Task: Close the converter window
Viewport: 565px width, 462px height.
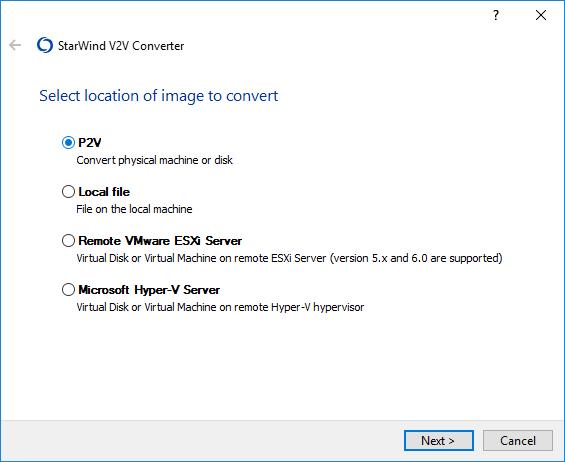Action: click(x=541, y=15)
